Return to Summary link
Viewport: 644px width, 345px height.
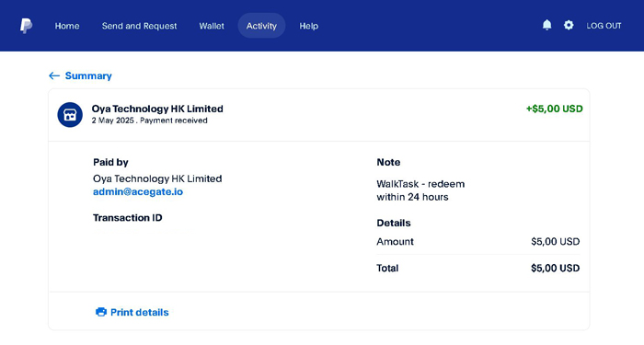[88, 75]
